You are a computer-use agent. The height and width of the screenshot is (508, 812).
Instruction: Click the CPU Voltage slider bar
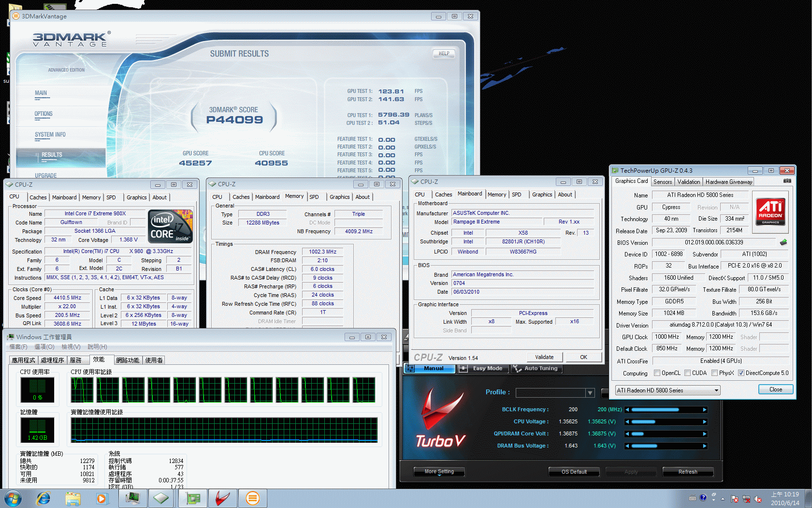666,422
